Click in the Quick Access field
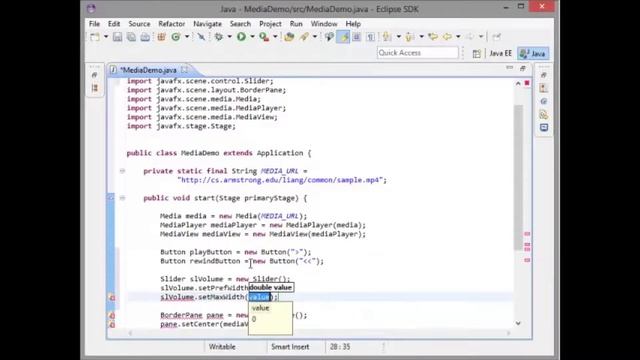This screenshot has width=640, height=360. pyautogui.click(x=418, y=53)
